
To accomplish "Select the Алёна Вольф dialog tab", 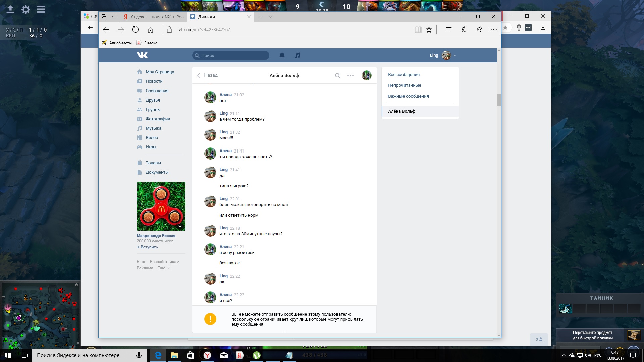I will tap(420, 111).
